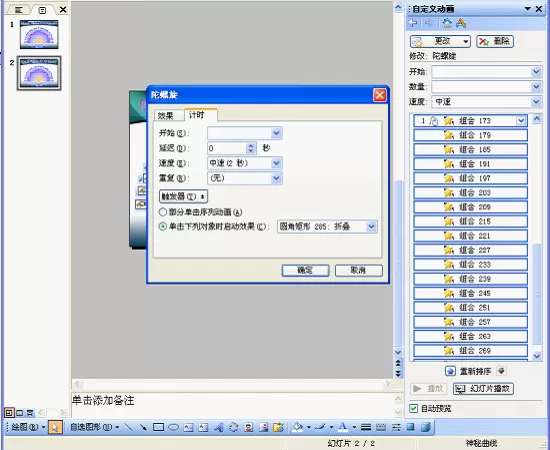Select slide 1 thumbnail
Image resolution: width=550 pixels, height=450 pixels.
pyautogui.click(x=39, y=34)
